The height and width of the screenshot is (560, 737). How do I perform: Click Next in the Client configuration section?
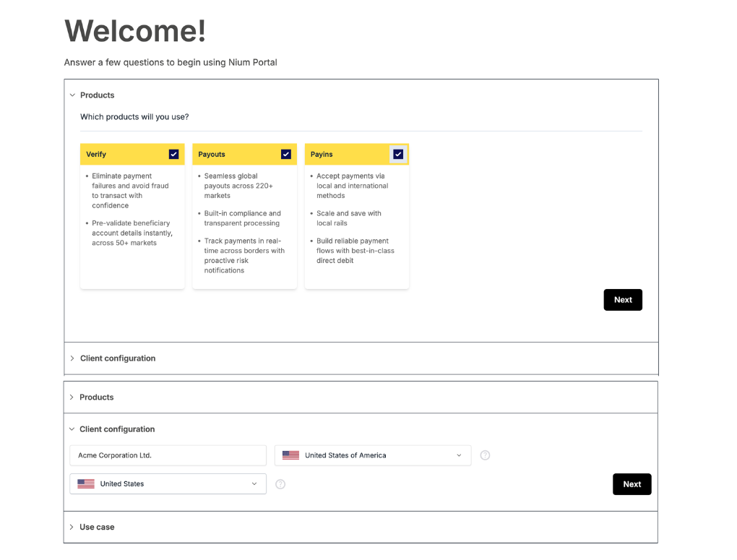pos(632,484)
